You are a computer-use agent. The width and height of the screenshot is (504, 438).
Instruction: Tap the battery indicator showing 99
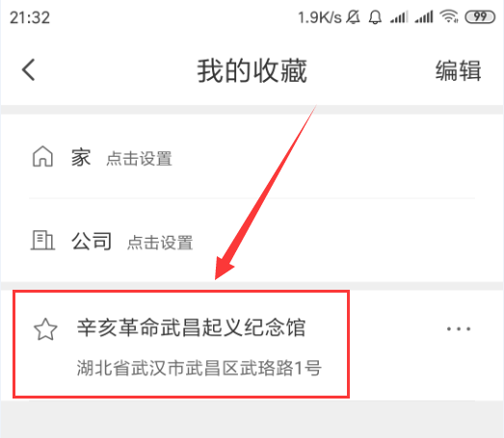[x=480, y=16]
